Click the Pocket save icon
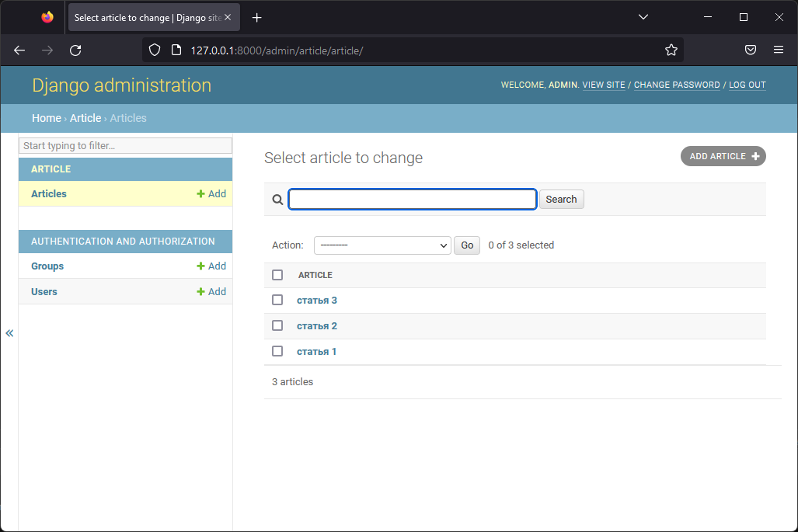The width and height of the screenshot is (798, 532). (x=751, y=50)
